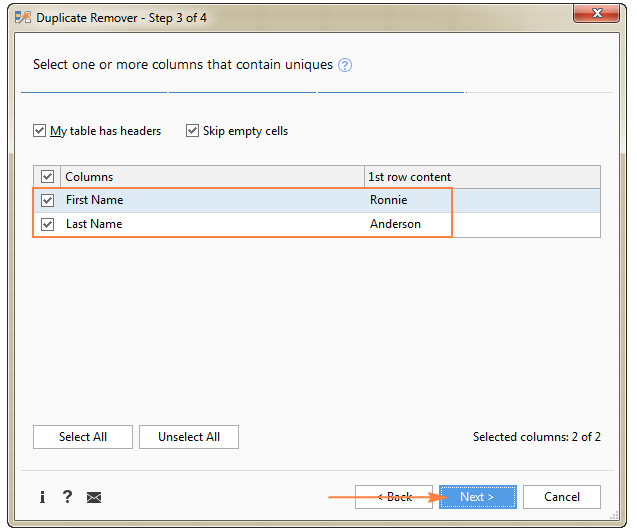
Task: Click the envelope email icon
Action: tap(94, 497)
